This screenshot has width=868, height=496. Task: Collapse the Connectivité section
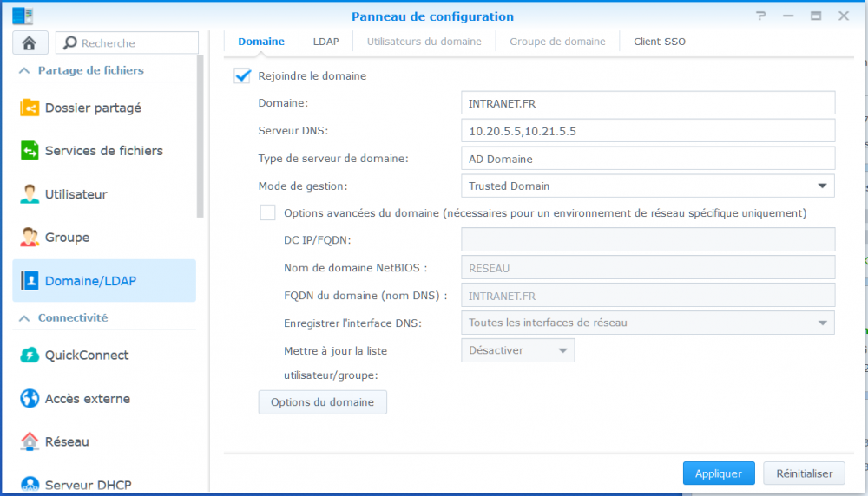click(24, 318)
